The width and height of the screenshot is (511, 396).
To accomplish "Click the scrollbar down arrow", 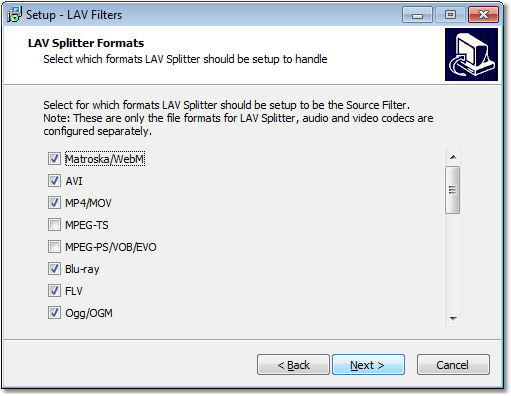I will [453, 319].
